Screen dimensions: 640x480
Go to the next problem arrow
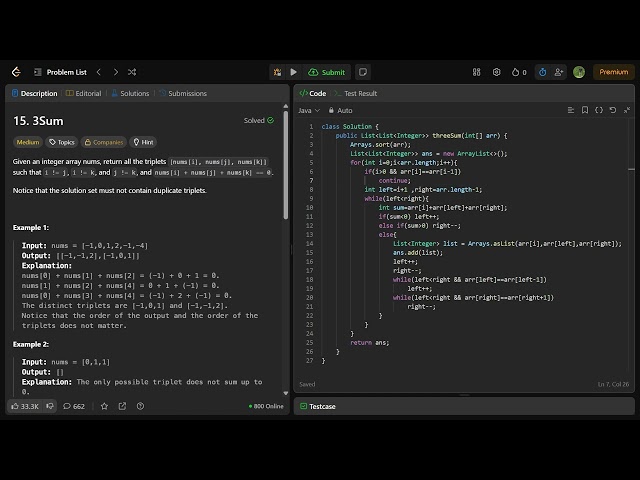116,72
